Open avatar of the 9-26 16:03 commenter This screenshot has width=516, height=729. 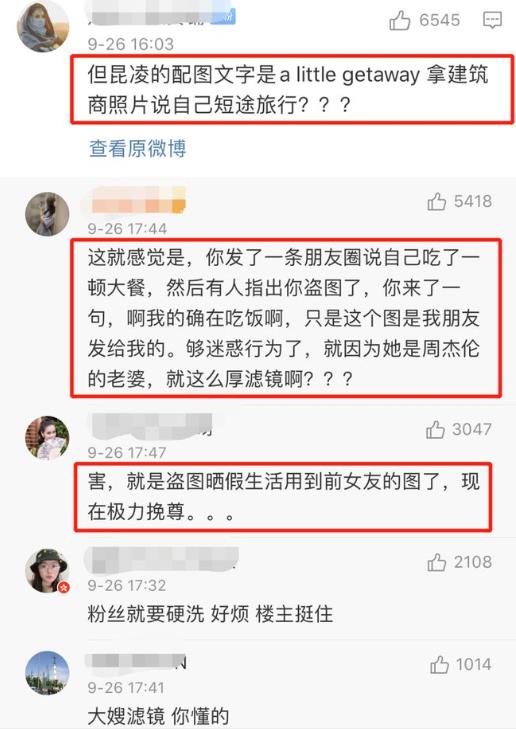click(42, 27)
